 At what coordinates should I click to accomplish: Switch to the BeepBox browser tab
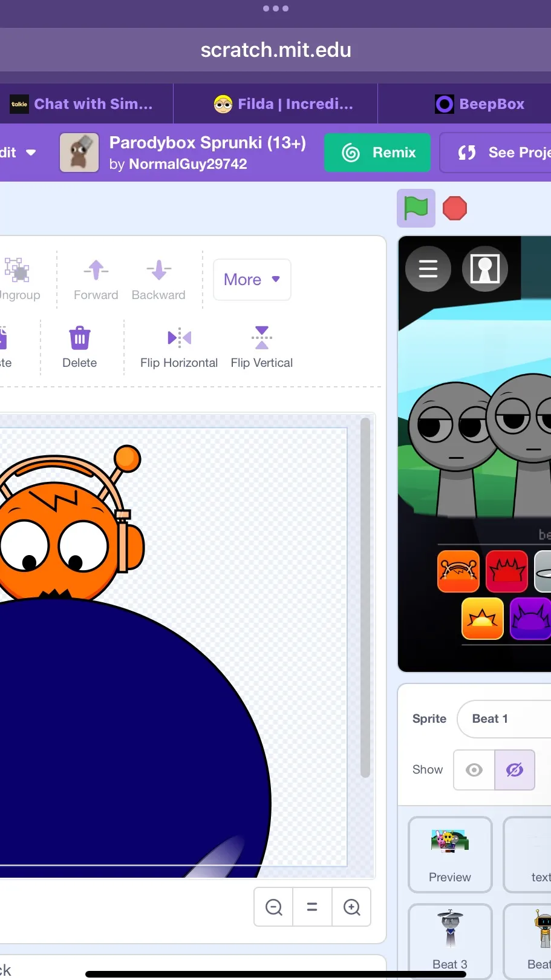point(480,104)
